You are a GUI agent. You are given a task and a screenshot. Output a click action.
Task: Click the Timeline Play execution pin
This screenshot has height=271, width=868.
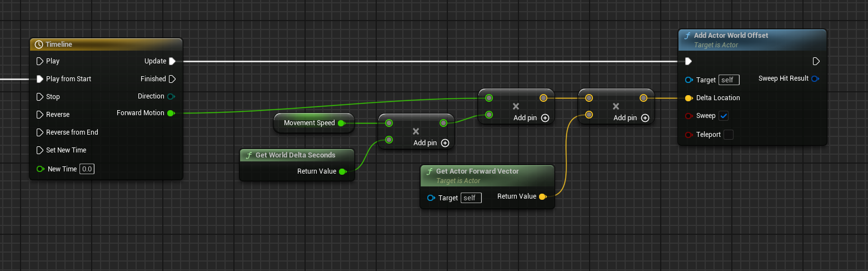pyautogui.click(x=39, y=61)
